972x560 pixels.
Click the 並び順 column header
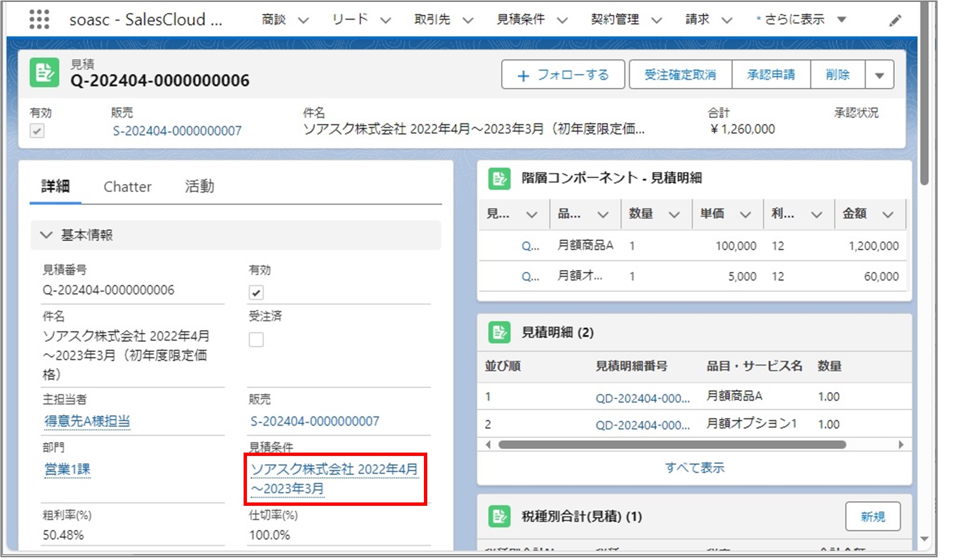pyautogui.click(x=503, y=366)
